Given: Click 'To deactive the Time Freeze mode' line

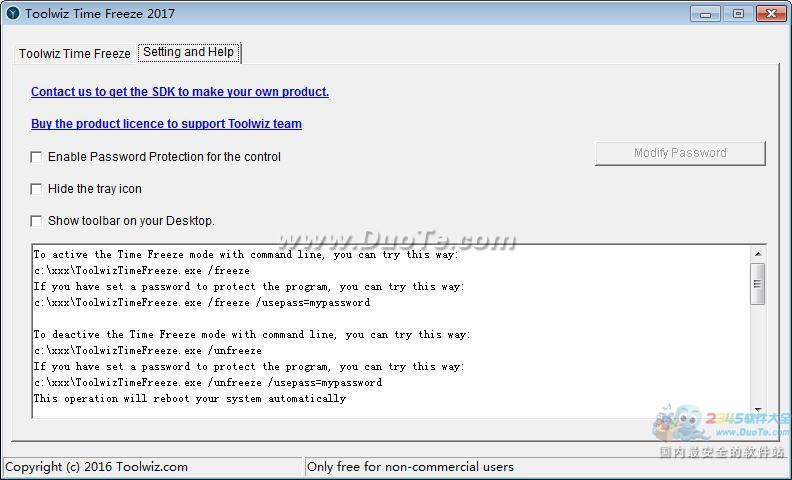Looking at the screenshot, I should pos(252,334).
